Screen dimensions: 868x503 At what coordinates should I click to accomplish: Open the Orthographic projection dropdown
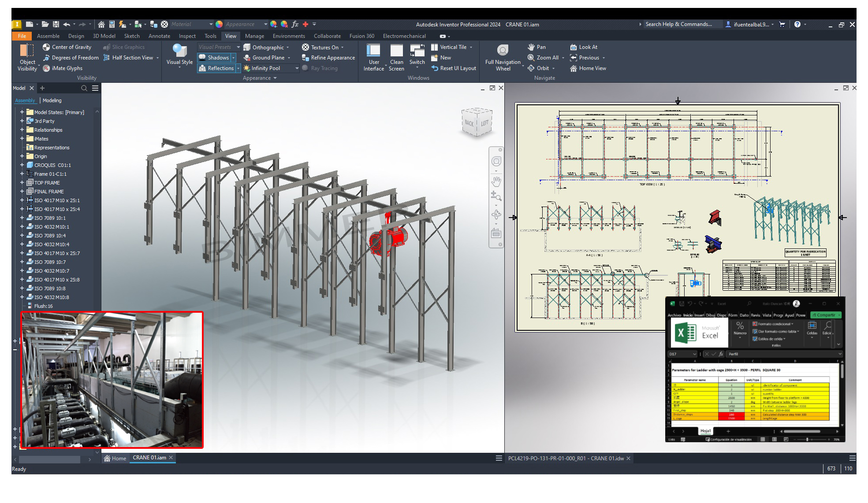pyautogui.click(x=288, y=48)
